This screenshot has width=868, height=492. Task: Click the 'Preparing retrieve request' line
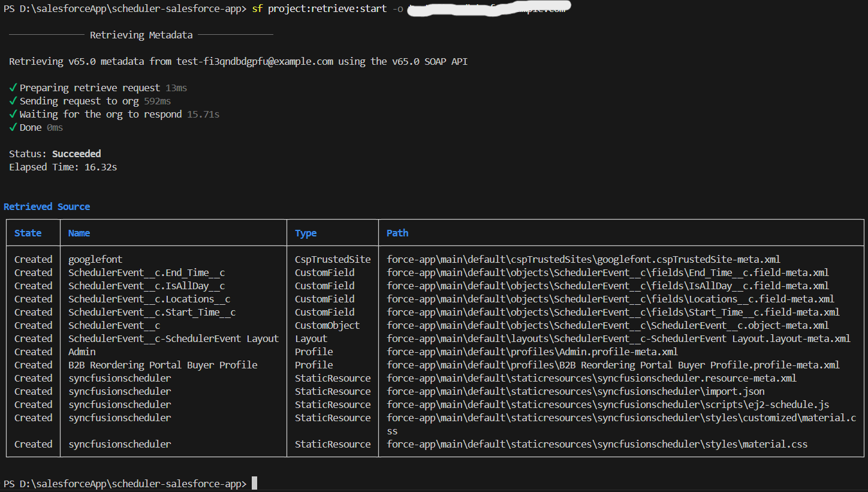point(90,88)
